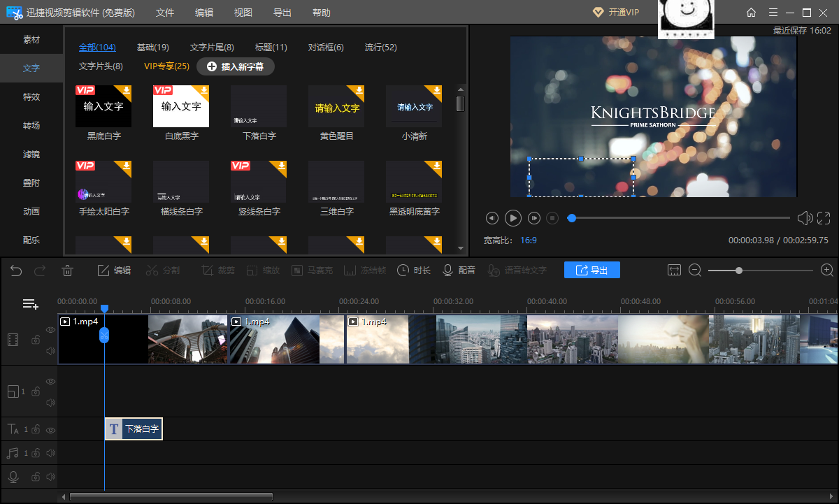The width and height of the screenshot is (839, 504).
Task: Filter text by VIP专享(25) category
Action: coord(166,66)
